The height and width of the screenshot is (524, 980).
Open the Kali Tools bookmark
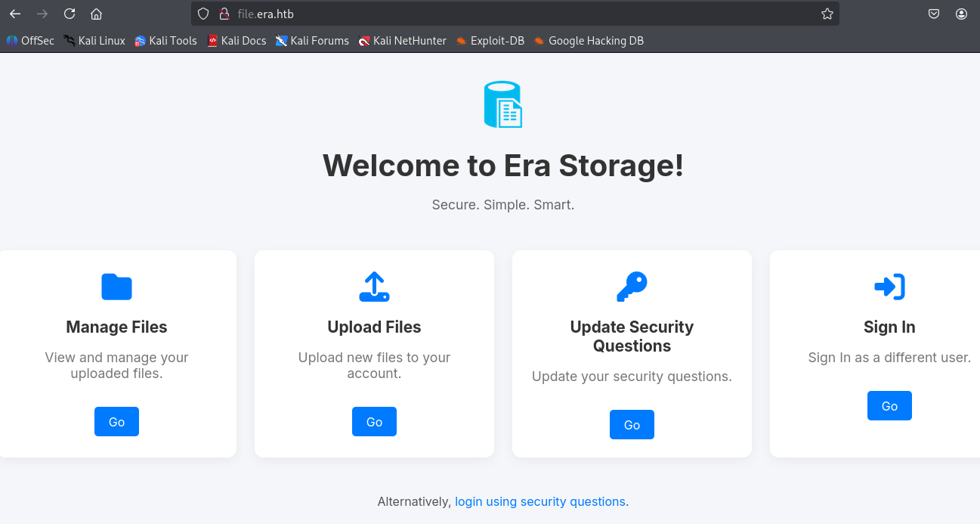click(165, 41)
